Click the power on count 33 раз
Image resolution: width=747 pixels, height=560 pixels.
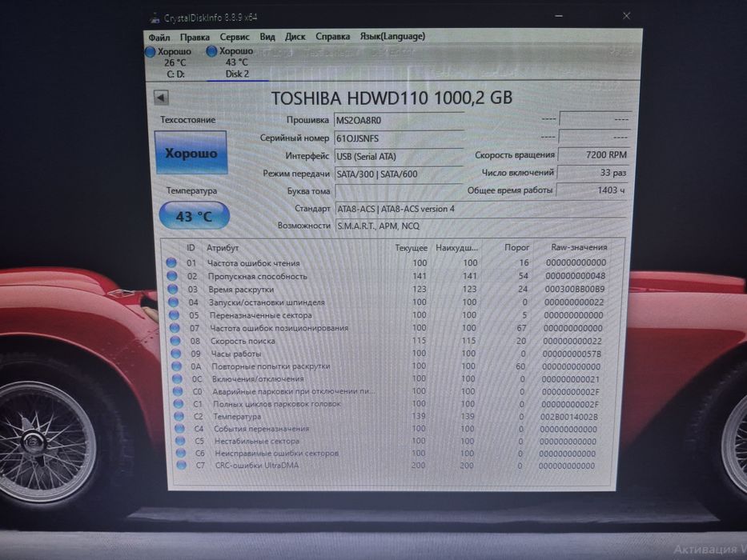pyautogui.click(x=593, y=172)
